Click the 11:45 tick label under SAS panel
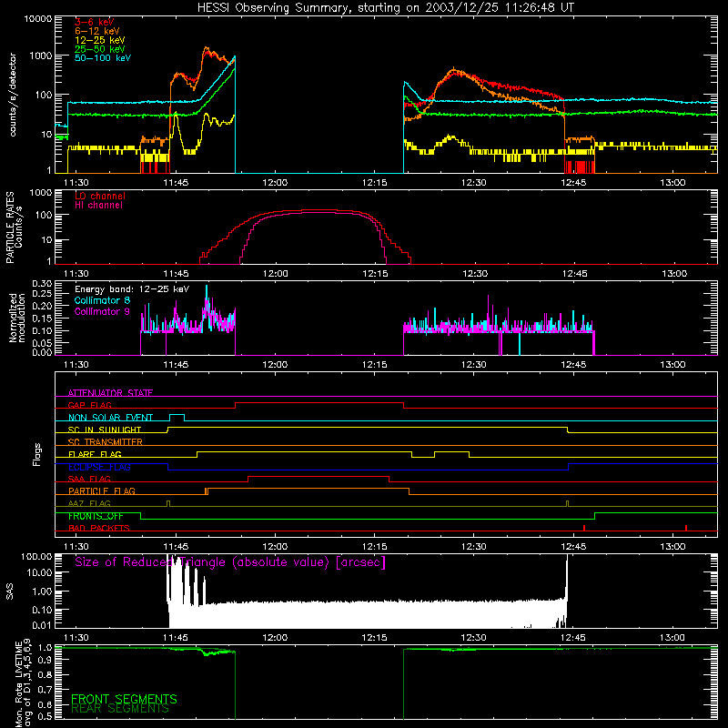728x728 pixels. tap(176, 638)
